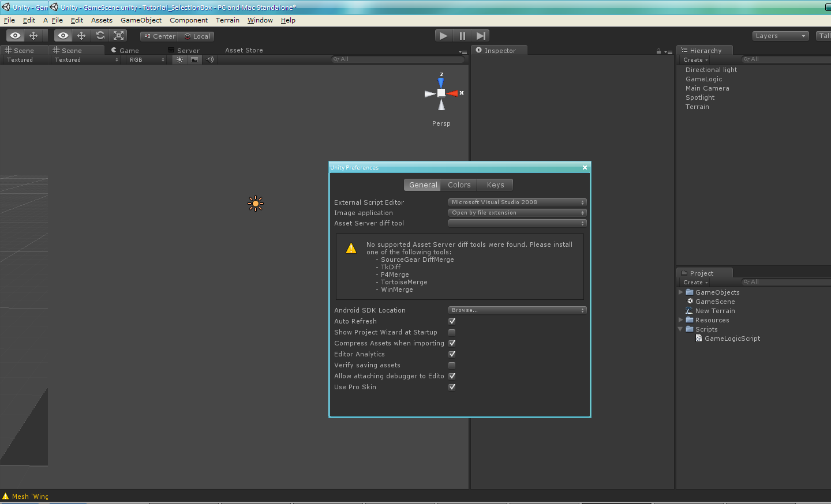Image resolution: width=831 pixels, height=504 pixels.
Task: Click GameScene Unity scene icon
Action: tap(690, 302)
